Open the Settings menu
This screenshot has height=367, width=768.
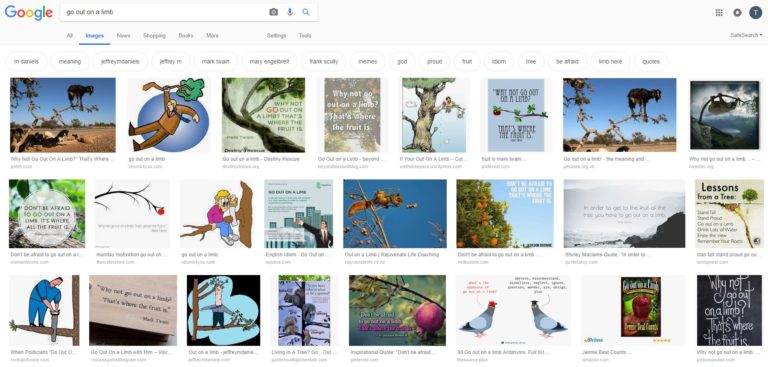pyautogui.click(x=276, y=36)
